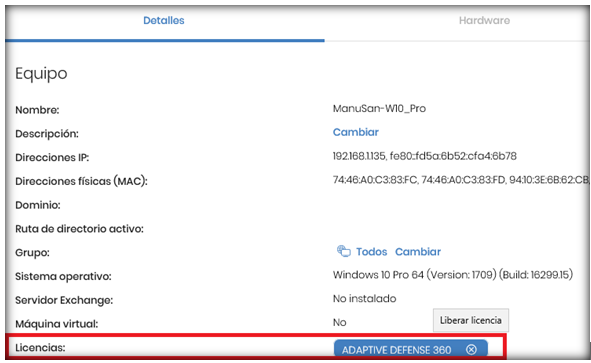Click the Sistema operativo: label
Image resolution: width=591 pixels, height=363 pixels.
[x=63, y=276]
